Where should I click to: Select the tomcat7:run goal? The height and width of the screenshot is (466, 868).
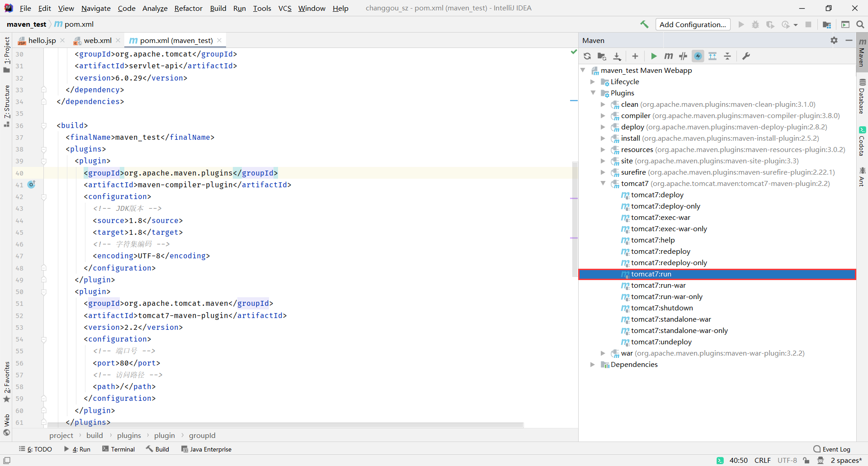[717, 274]
